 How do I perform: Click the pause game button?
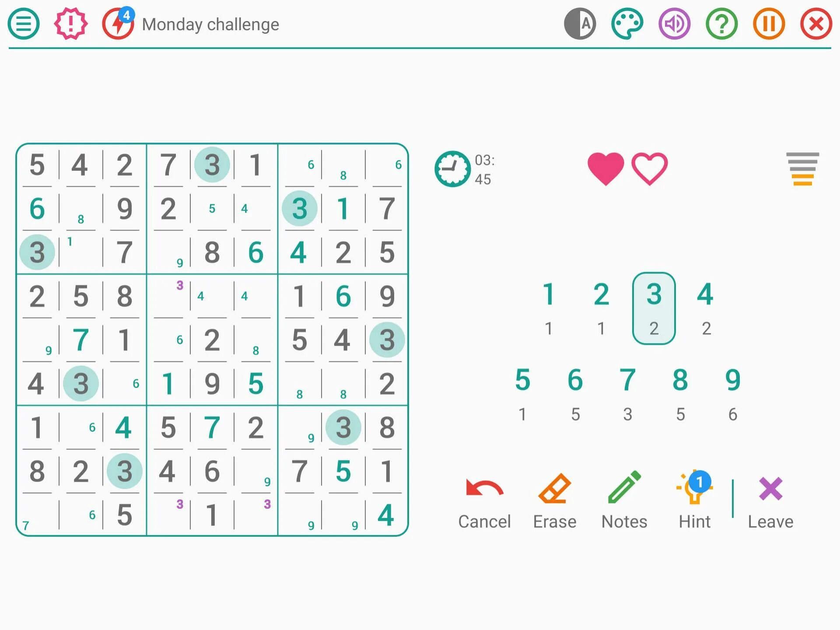click(769, 24)
